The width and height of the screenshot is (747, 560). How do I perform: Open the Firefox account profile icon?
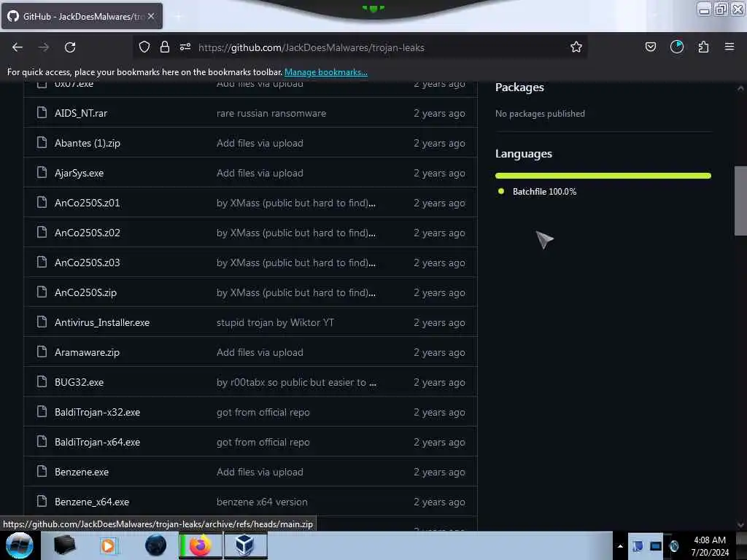676,47
